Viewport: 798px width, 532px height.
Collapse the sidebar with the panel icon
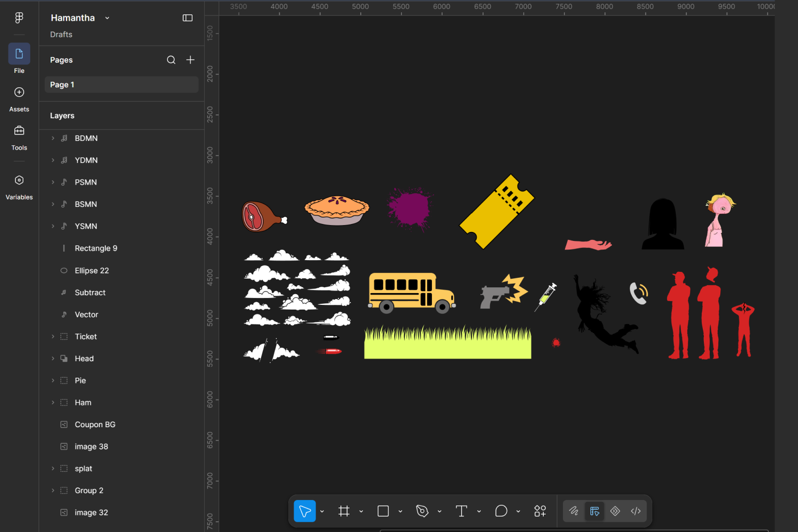(x=188, y=18)
